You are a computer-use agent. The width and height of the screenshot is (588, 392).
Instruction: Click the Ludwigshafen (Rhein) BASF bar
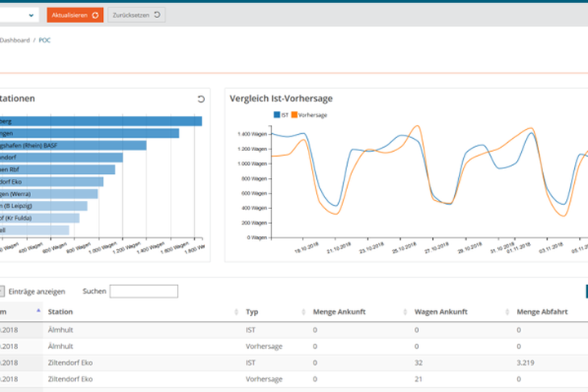pyautogui.click(x=73, y=145)
